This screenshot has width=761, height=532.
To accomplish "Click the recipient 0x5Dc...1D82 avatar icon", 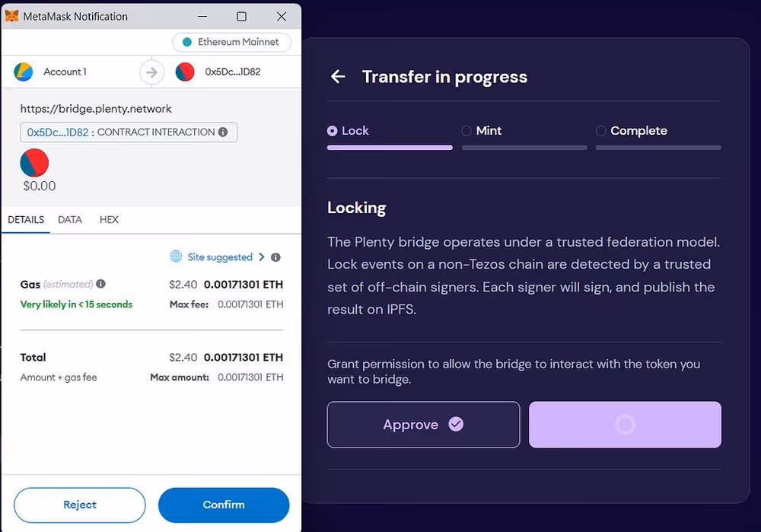I will pyautogui.click(x=184, y=72).
